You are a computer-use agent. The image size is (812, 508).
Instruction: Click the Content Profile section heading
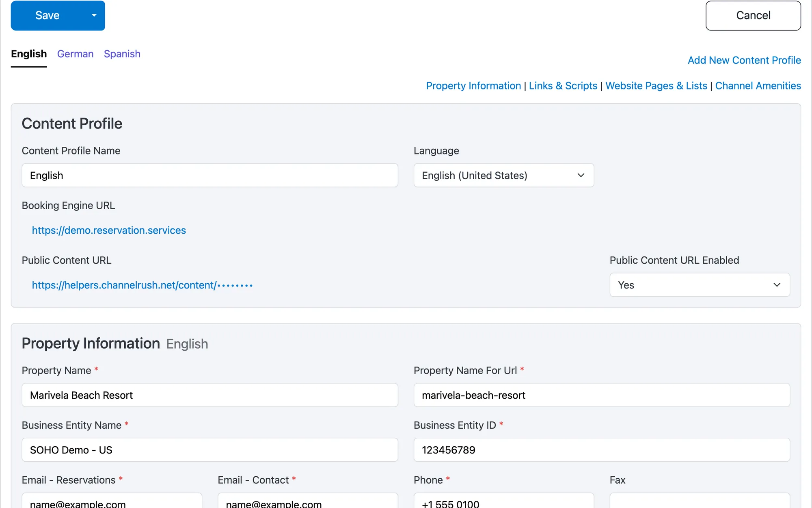72,124
